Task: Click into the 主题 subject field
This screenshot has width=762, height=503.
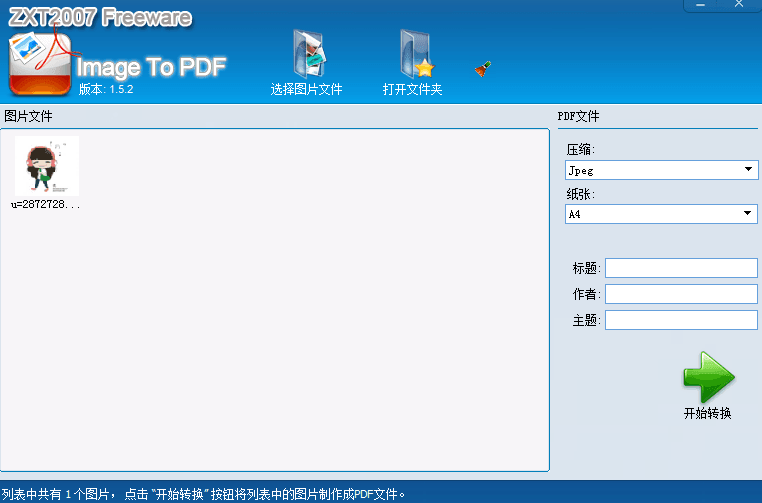Action: coord(681,320)
